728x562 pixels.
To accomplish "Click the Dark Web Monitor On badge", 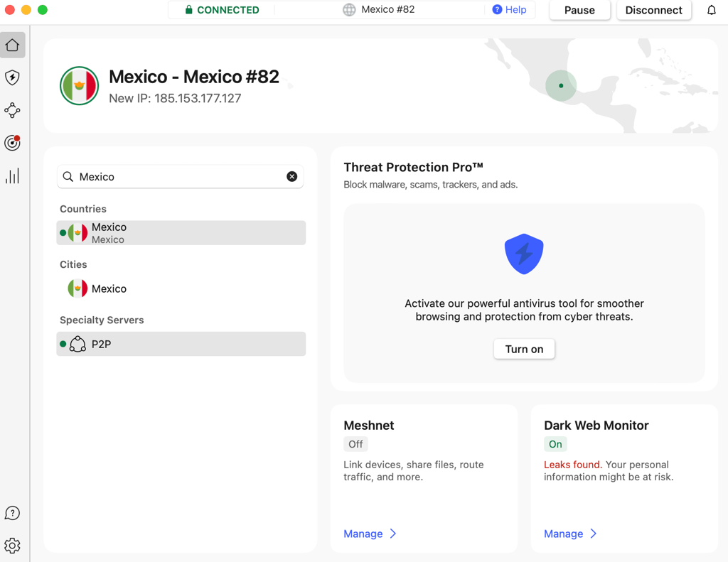I will click(555, 444).
